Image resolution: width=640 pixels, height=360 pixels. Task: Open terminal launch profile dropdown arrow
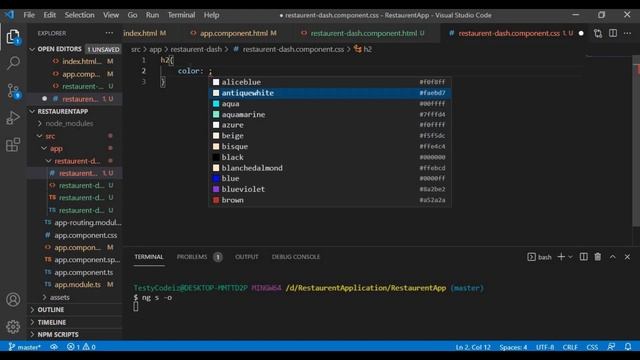coord(571,257)
